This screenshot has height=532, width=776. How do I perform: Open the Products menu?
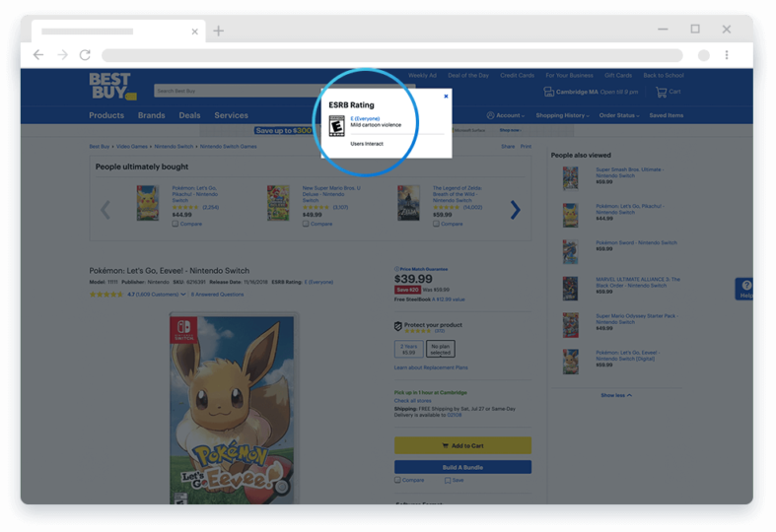106,115
